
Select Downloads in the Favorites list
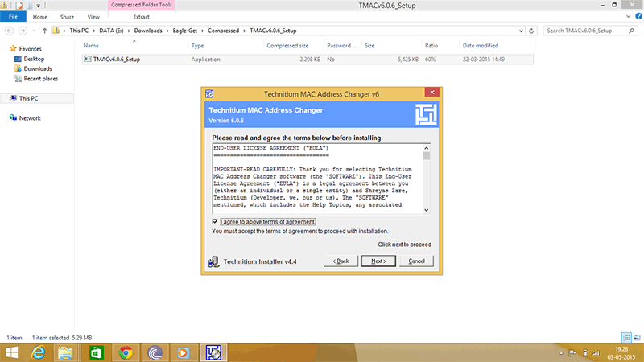(37, 68)
